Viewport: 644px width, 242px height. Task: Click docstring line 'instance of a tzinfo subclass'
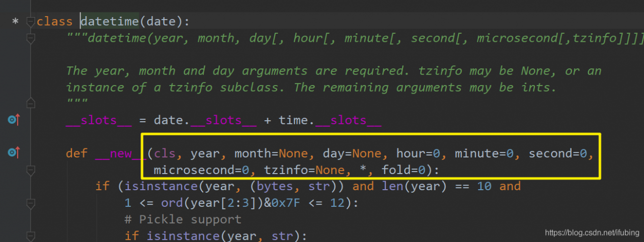311,88
